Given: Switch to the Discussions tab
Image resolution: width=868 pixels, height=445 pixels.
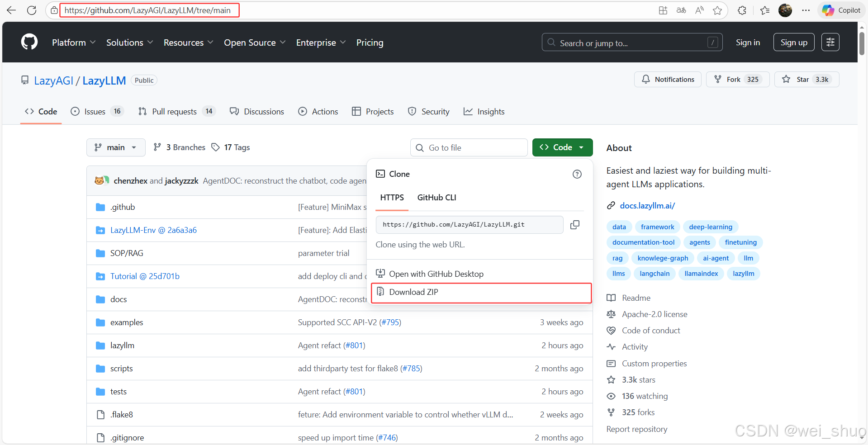Looking at the screenshot, I should point(256,112).
